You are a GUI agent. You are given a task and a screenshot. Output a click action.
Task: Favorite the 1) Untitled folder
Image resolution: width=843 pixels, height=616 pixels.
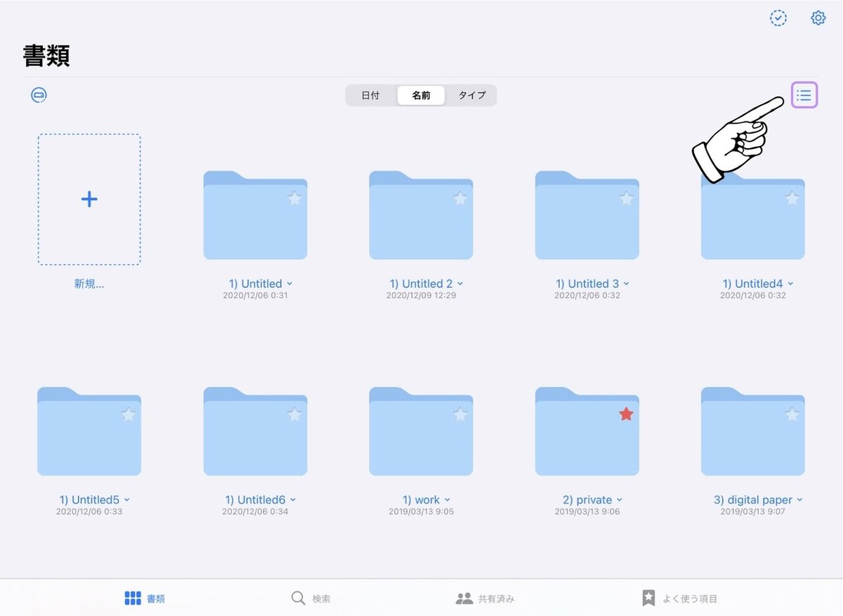coord(294,198)
